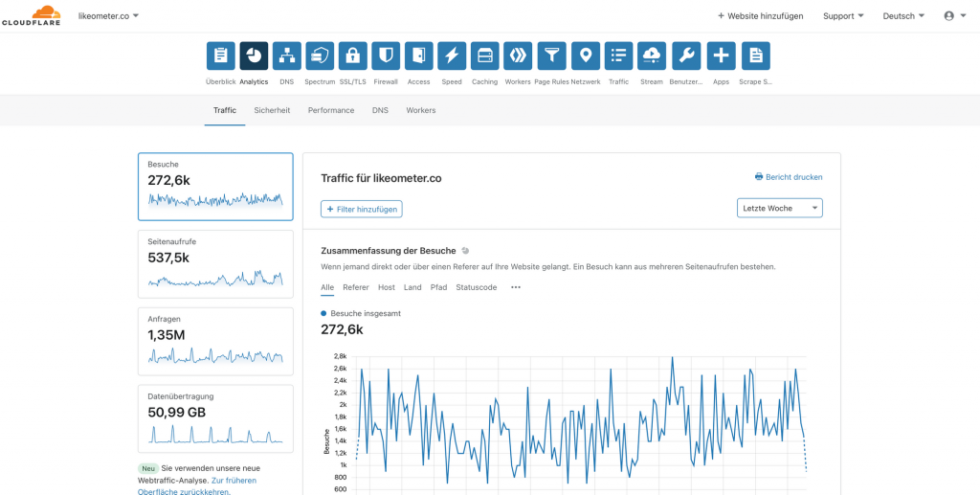
Task: Open the Letzte Woche time range dropdown
Action: (780, 208)
